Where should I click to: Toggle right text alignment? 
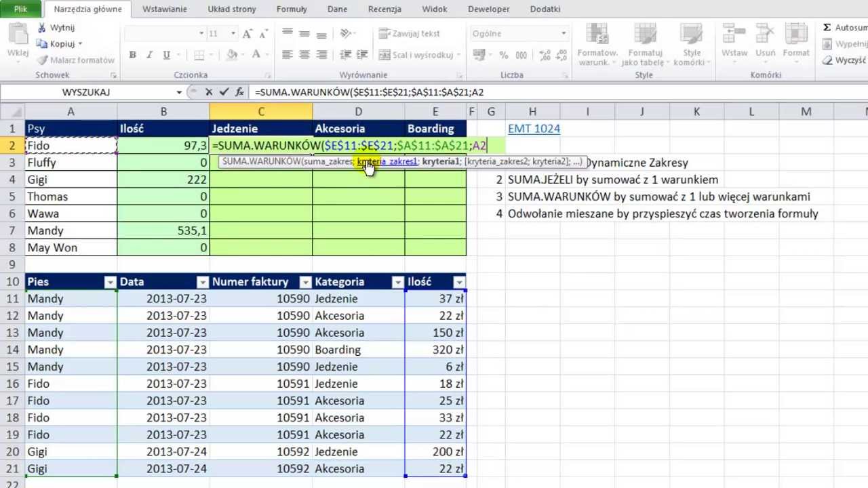click(321, 55)
